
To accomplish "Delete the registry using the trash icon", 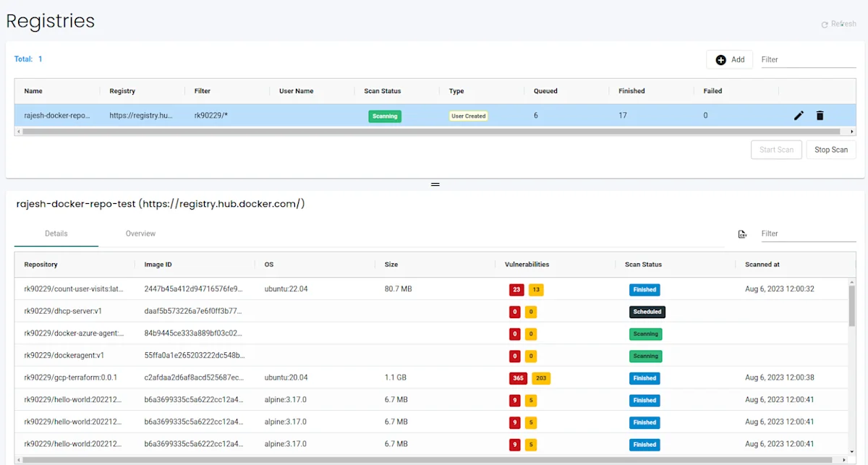I will (820, 116).
